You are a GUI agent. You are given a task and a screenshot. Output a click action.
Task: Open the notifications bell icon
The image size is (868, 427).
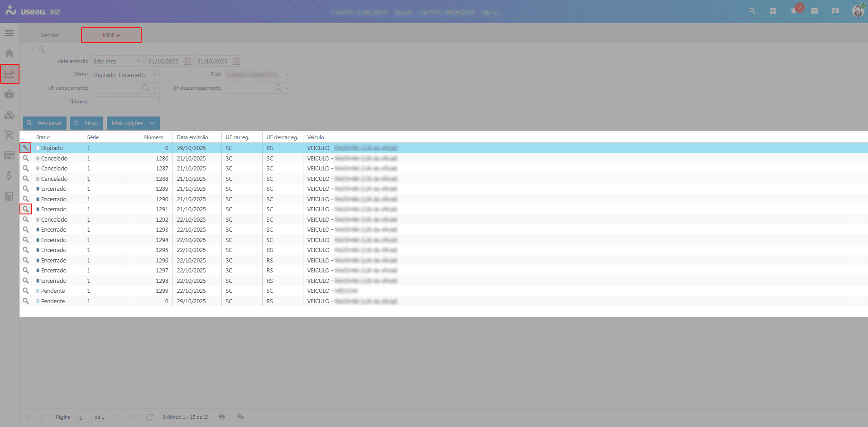(793, 11)
